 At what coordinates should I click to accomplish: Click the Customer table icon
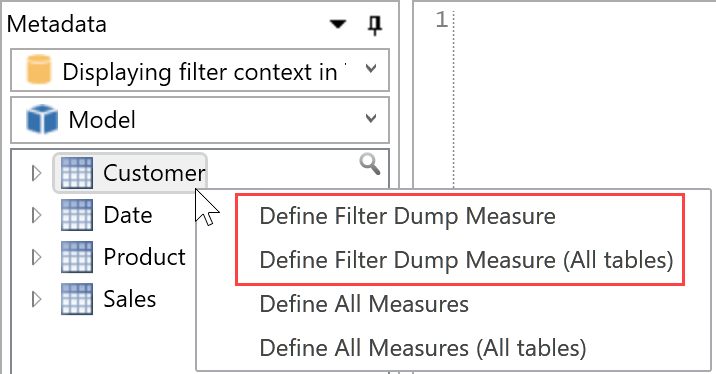pyautogui.click(x=77, y=173)
